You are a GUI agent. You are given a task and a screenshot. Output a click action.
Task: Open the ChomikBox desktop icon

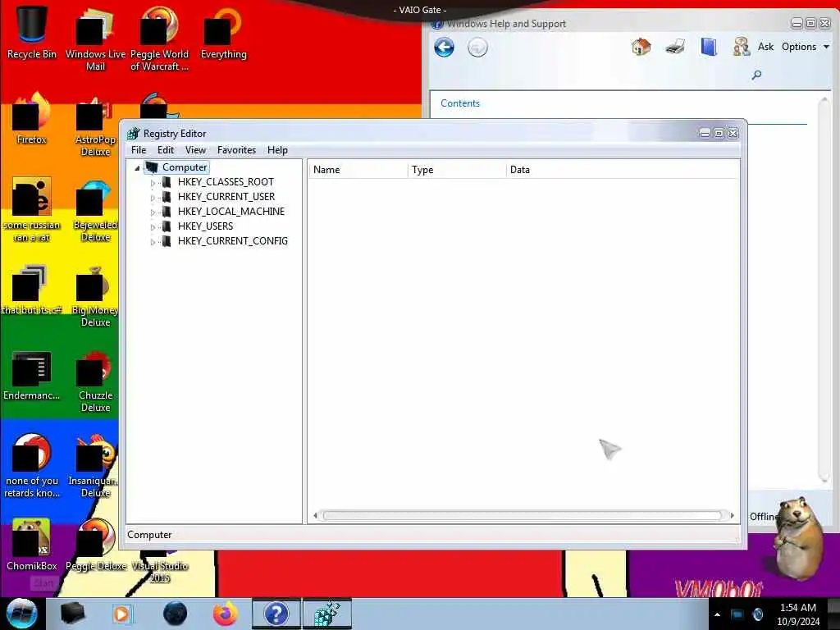31,545
